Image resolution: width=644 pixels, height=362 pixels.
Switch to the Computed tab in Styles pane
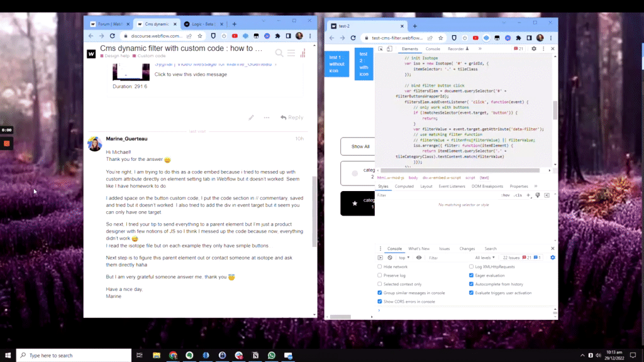tap(404, 186)
